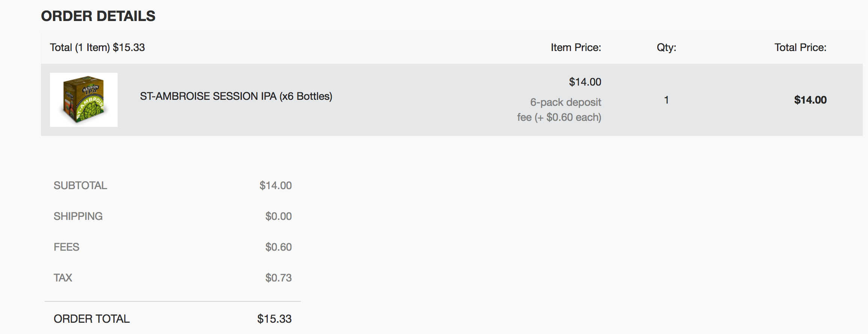Click the subtotal amount $14.00
Screen dimensions: 868x334
tap(275, 185)
